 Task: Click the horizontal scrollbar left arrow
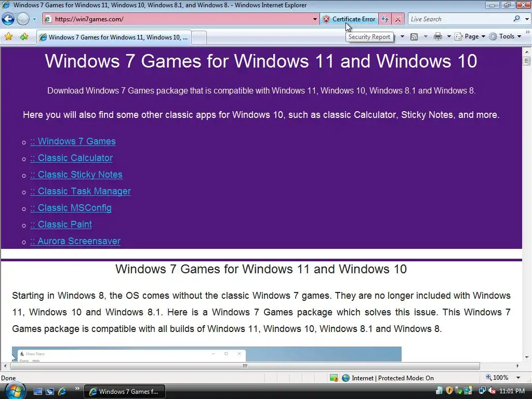(5, 366)
